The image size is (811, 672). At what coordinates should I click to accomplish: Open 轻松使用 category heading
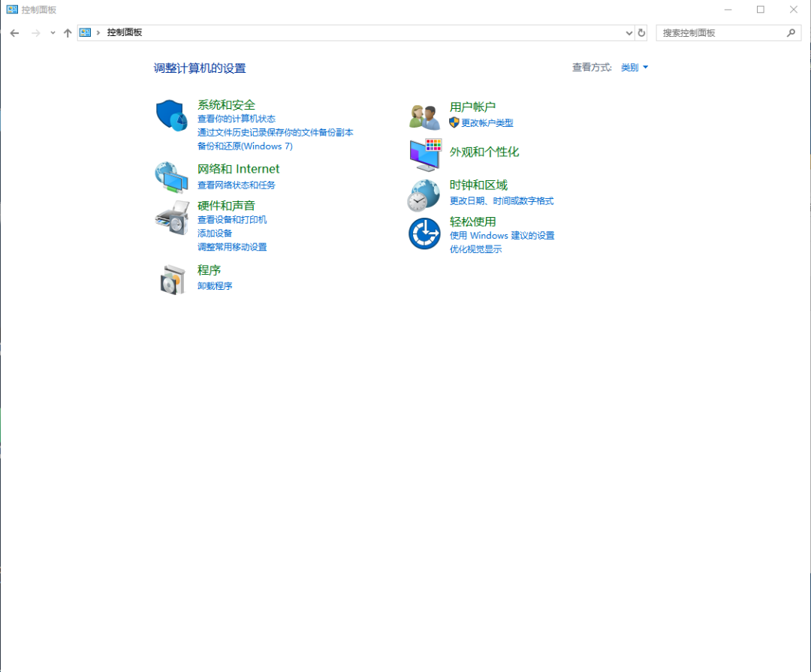(x=473, y=221)
